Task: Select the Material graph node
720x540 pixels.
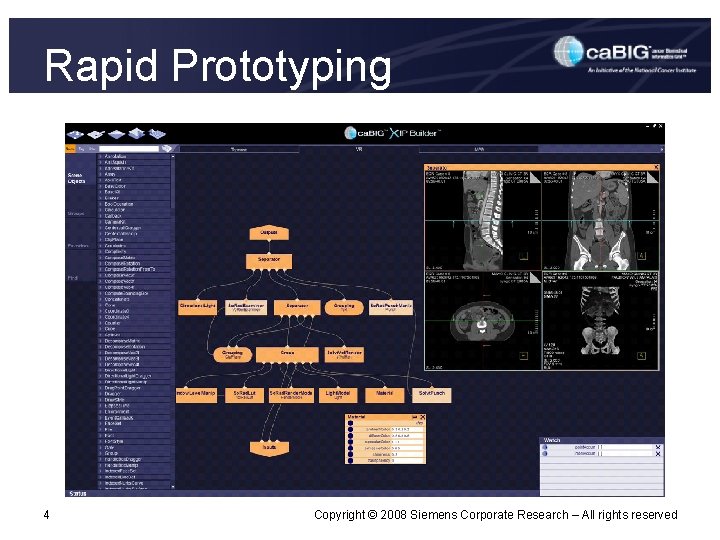Action: click(384, 395)
